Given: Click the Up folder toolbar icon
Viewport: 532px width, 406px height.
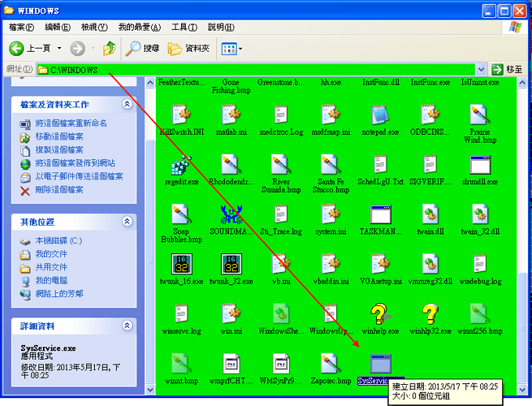Looking at the screenshot, I should pos(110,49).
